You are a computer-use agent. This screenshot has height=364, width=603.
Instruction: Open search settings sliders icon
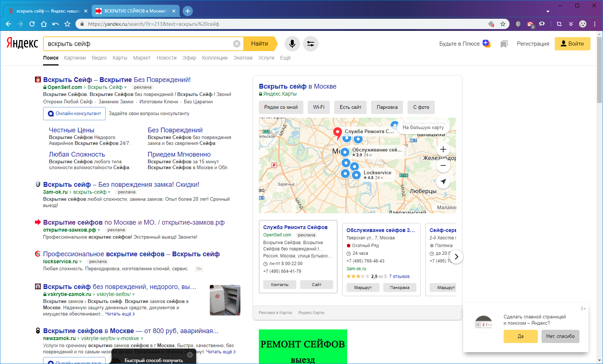(311, 44)
